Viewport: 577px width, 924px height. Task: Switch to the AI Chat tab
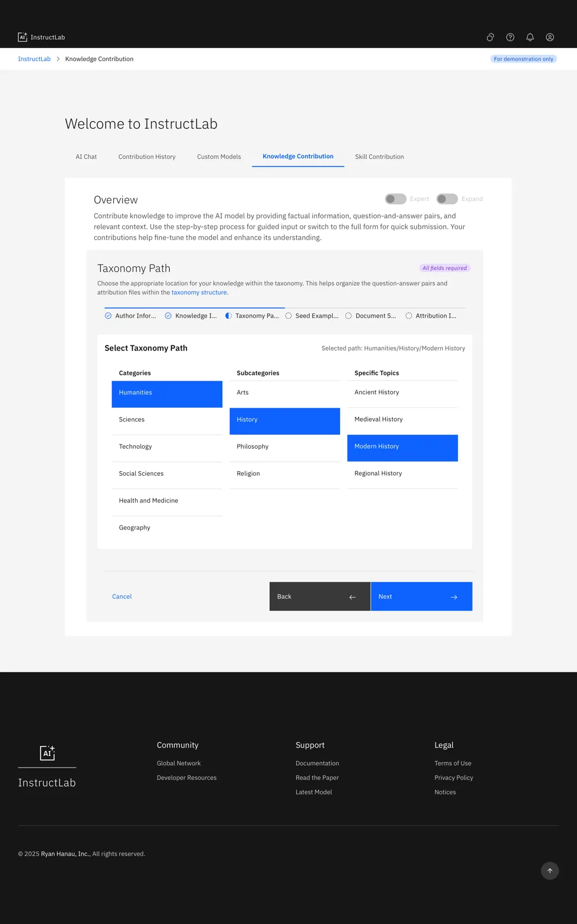tap(86, 157)
